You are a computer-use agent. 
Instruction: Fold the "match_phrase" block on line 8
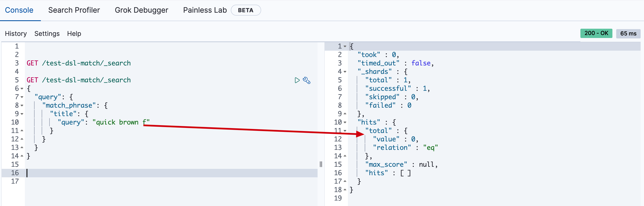(22, 106)
